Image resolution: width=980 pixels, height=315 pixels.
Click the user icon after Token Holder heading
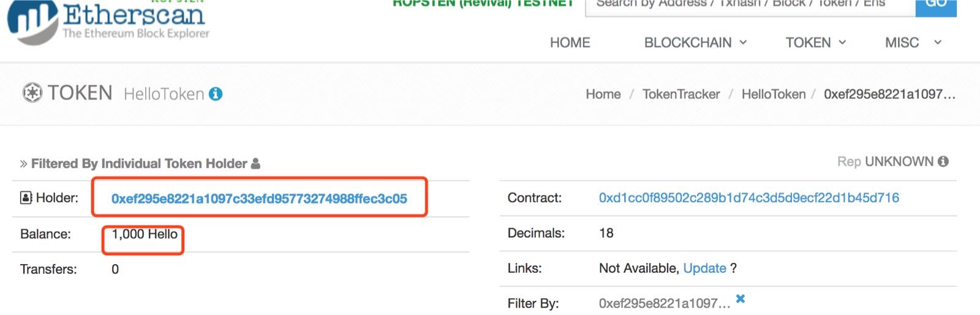[256, 163]
